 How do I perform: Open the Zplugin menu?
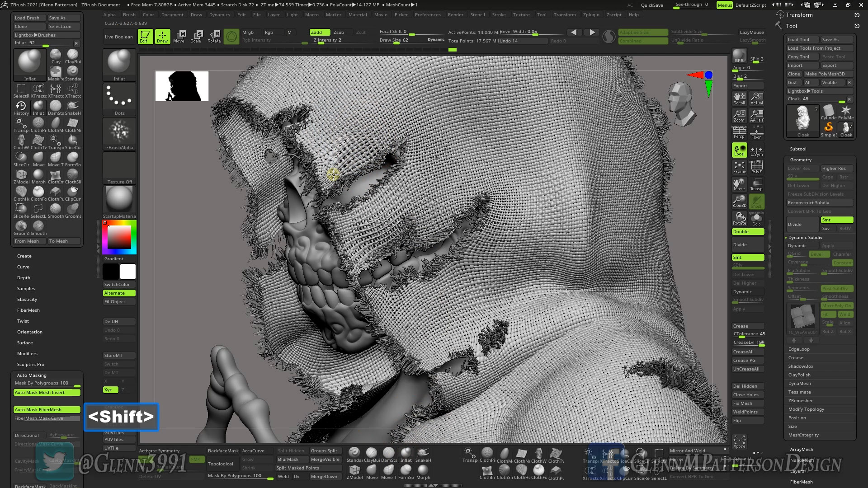click(x=591, y=14)
